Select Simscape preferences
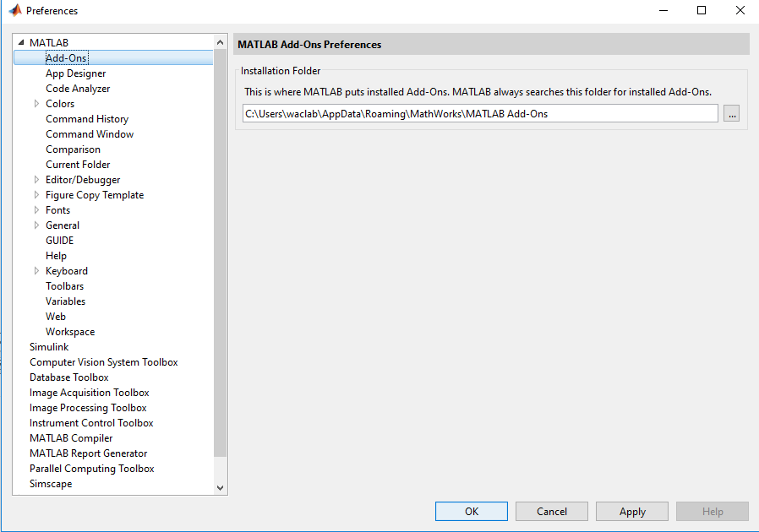The width and height of the screenshot is (759, 532). pyautogui.click(x=51, y=484)
